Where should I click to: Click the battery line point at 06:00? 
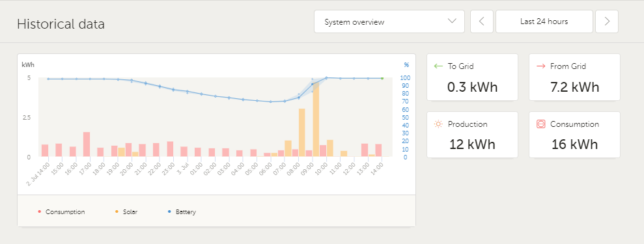pyautogui.click(x=271, y=102)
